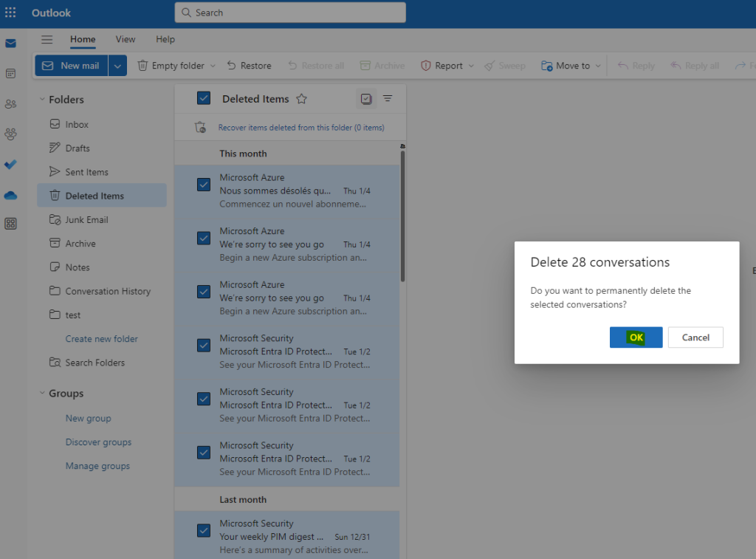Open the Drafts folder

(102, 148)
